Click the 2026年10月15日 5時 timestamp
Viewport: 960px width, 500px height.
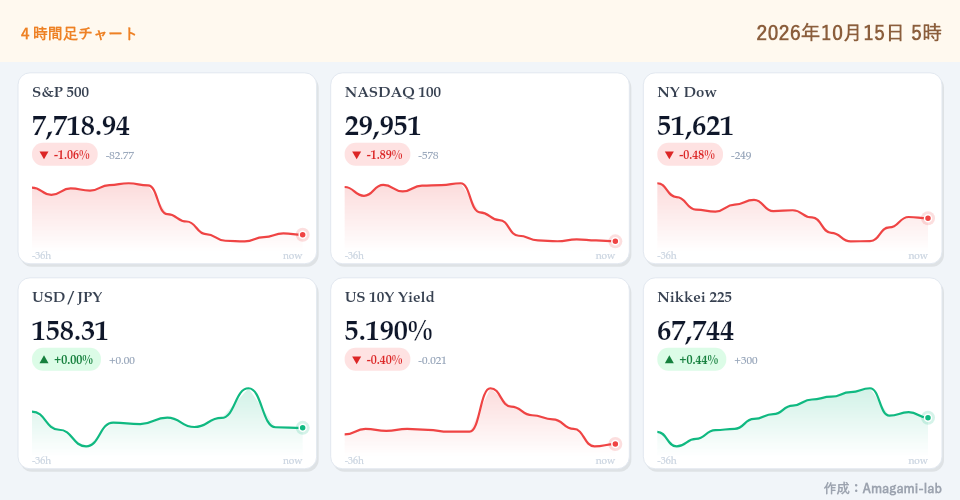(x=849, y=32)
